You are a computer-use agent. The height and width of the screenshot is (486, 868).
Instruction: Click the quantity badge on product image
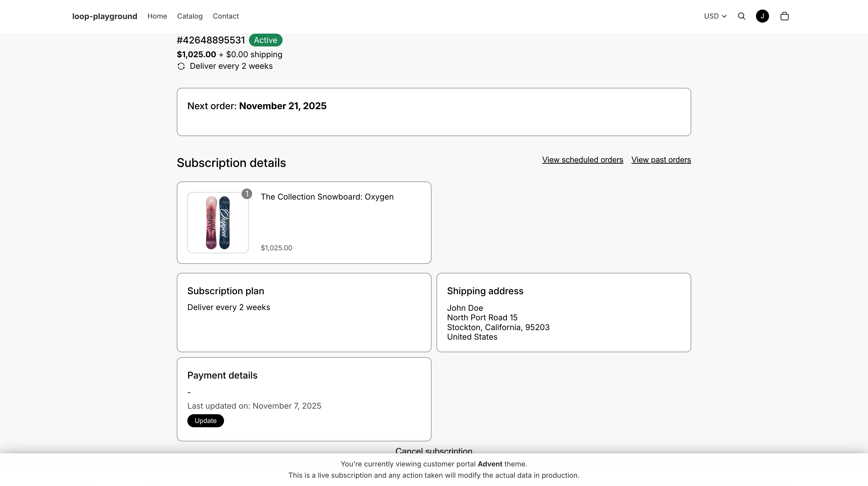tap(247, 194)
